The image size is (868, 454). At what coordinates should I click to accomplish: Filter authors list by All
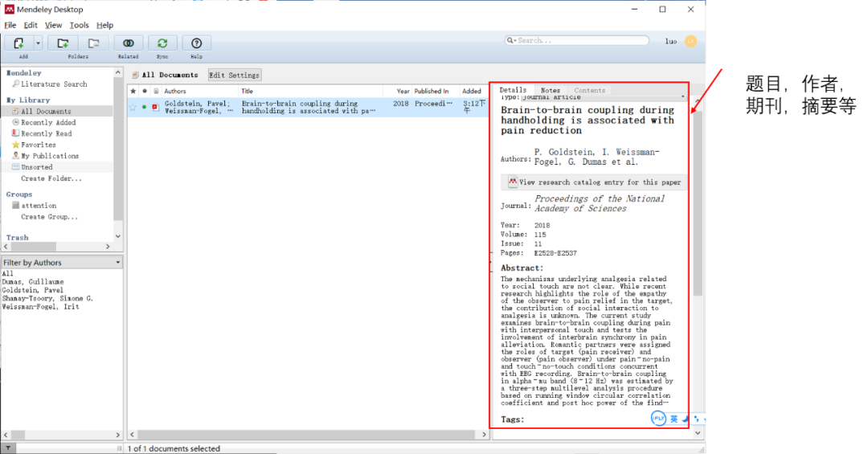[x=8, y=273]
